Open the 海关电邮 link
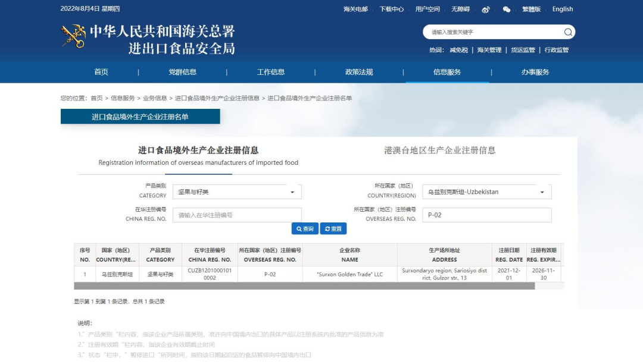 [x=355, y=9]
